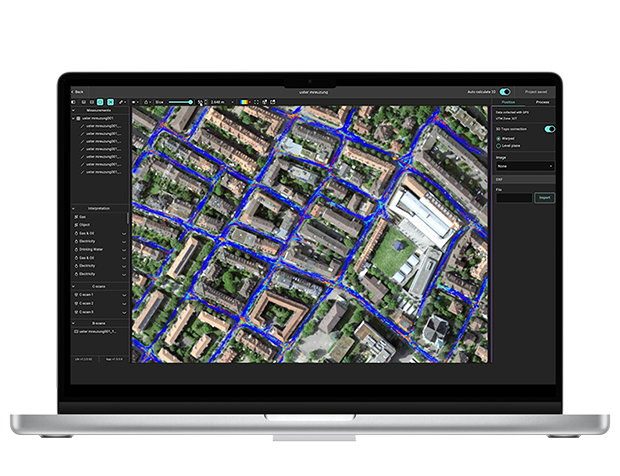620x476 pixels.
Task: Click the Import button
Action: (x=544, y=198)
